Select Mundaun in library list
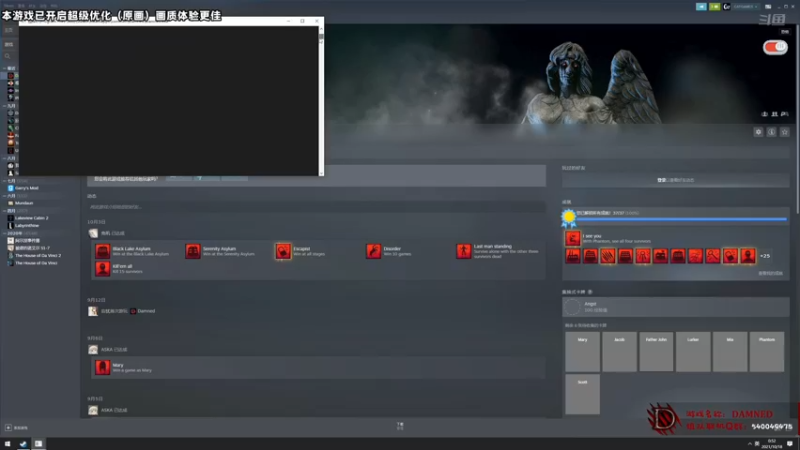Image resolution: width=800 pixels, height=450 pixels. 24,203
